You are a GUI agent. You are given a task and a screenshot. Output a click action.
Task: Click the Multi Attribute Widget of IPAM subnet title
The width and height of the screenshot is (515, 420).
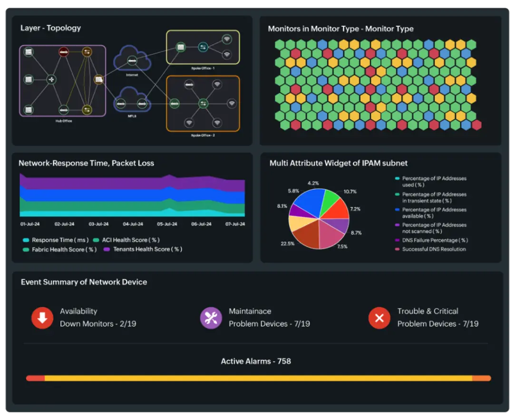338,163
